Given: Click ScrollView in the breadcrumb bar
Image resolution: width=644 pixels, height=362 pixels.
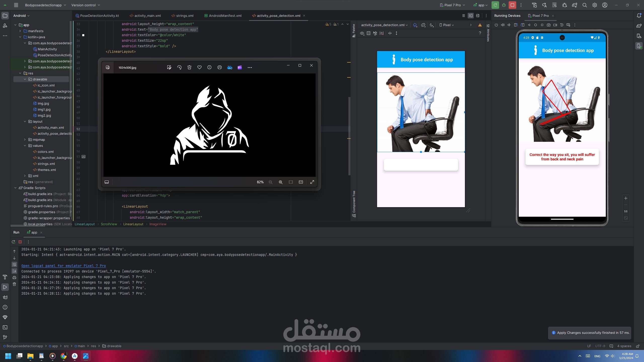Looking at the screenshot, I should [109, 224].
